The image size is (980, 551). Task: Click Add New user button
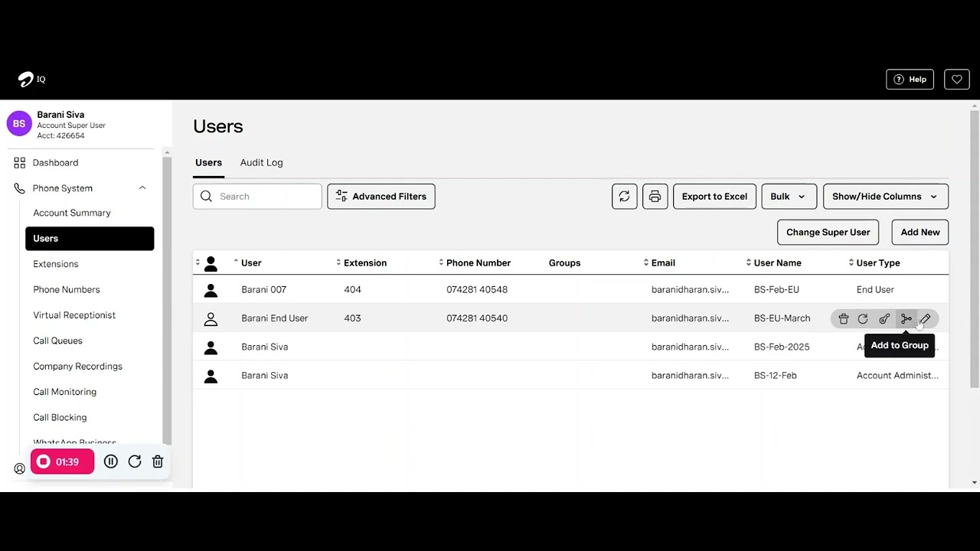(x=920, y=233)
